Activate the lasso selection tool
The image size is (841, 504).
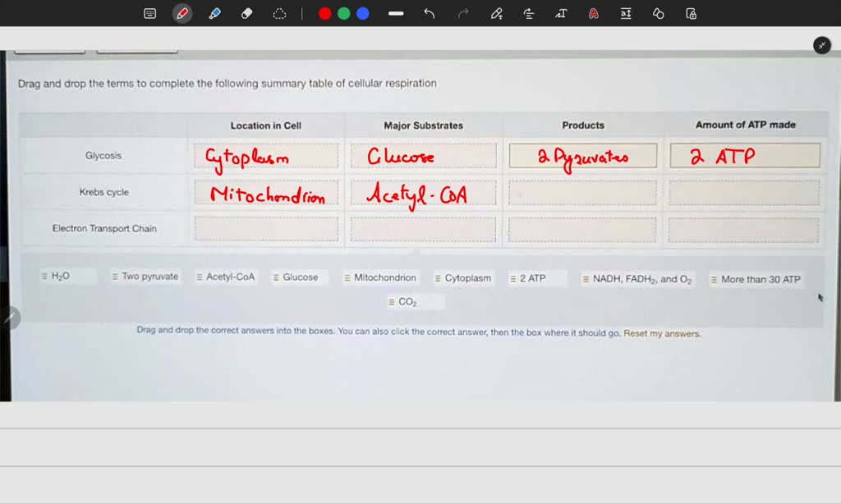click(x=279, y=12)
